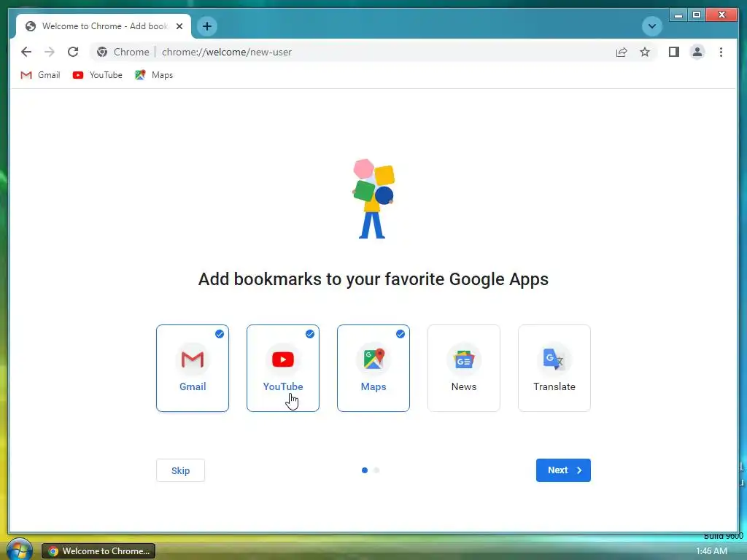This screenshot has height=560, width=747.
Task: Go back with the browser back arrow
Action: tap(26, 52)
